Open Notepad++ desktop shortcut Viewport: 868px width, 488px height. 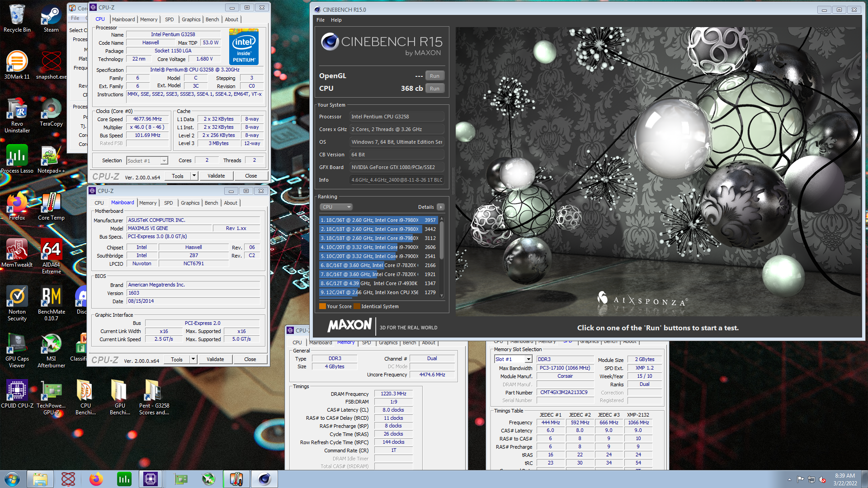tap(51, 159)
